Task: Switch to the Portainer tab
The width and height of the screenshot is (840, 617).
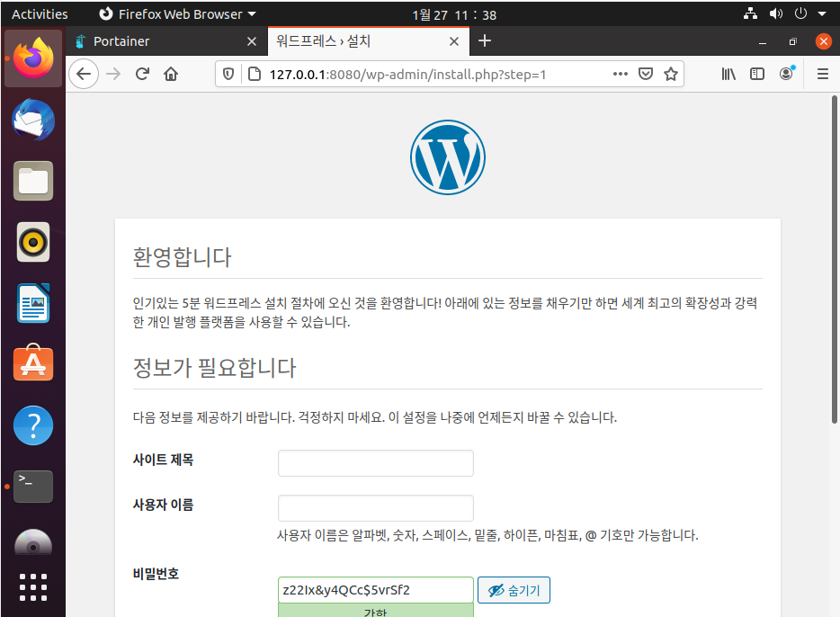Action: click(166, 41)
